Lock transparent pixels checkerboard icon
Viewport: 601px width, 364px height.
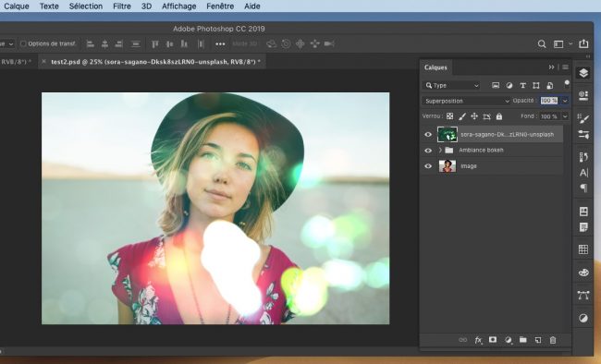(449, 116)
